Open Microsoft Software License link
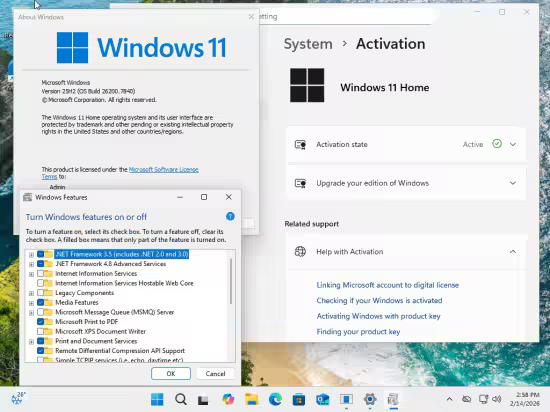 [163, 169]
